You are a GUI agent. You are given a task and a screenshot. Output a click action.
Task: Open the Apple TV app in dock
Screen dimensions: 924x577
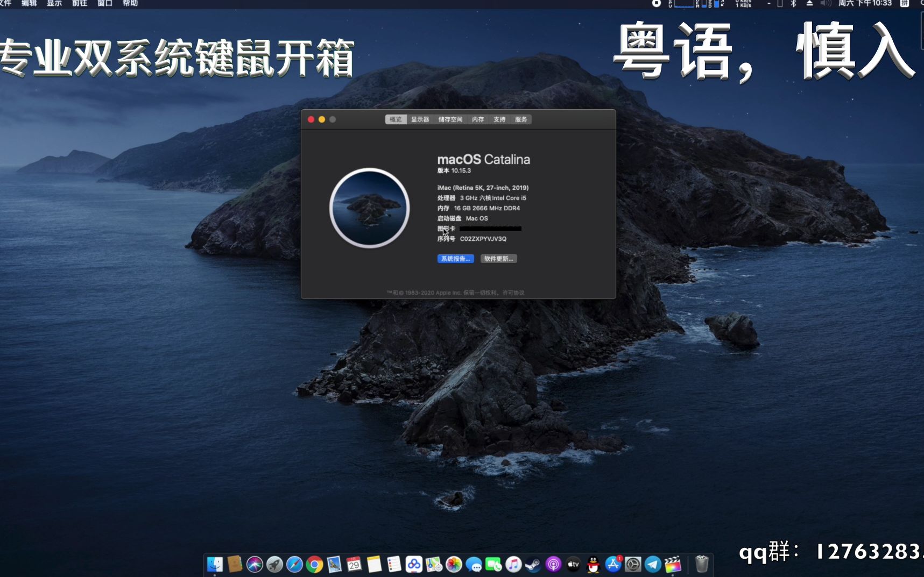coord(573,564)
